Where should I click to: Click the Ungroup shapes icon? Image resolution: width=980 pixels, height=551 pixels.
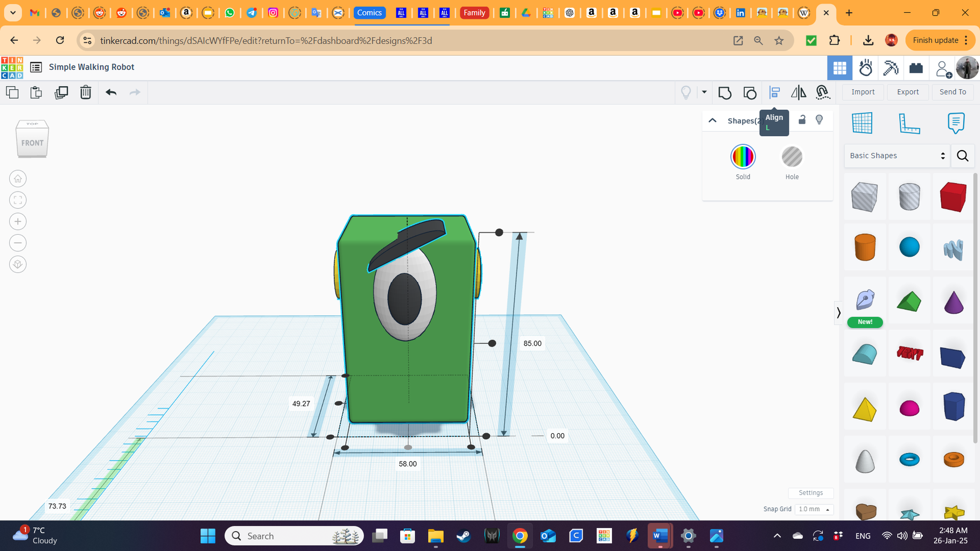[x=750, y=93]
